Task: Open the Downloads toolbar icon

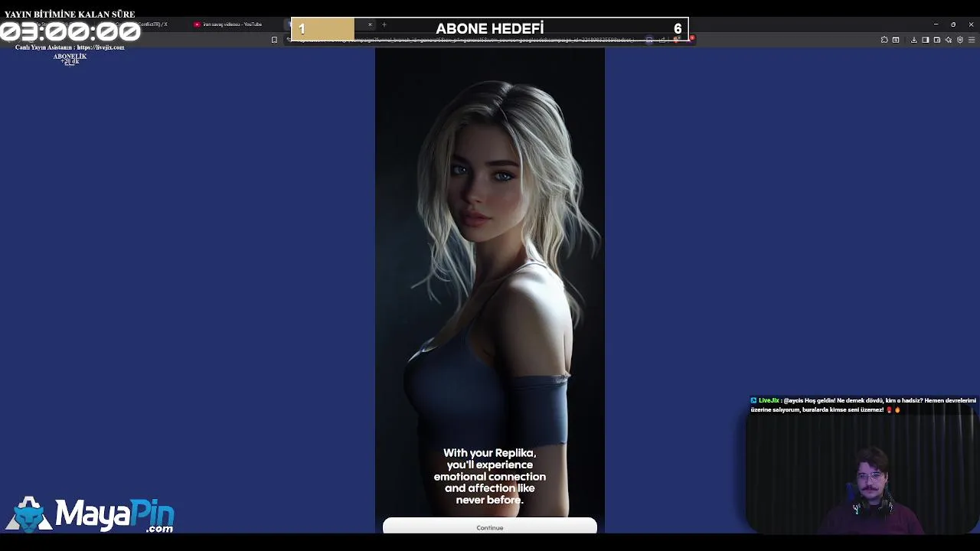Action: click(914, 40)
